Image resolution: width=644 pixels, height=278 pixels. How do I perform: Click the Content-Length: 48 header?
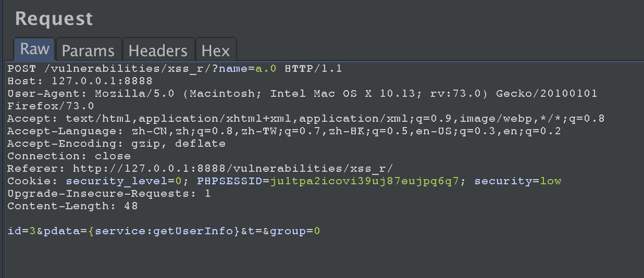(72, 206)
